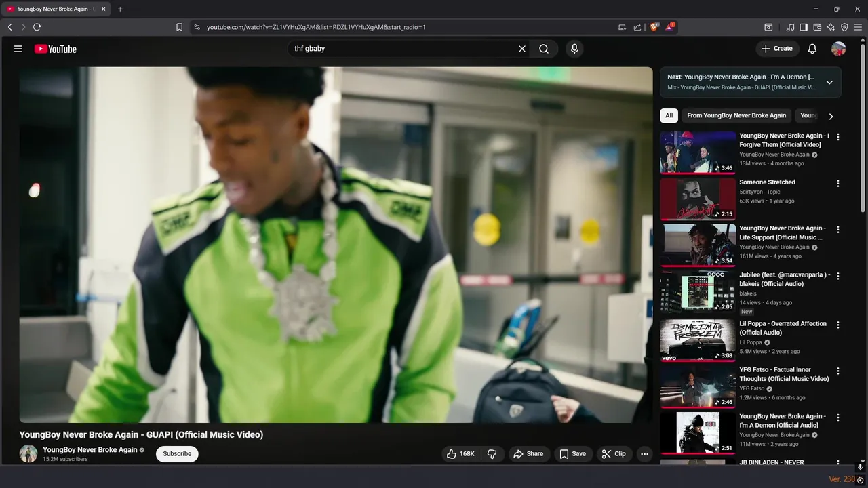
Task: Reload the current page
Action: coord(37,27)
